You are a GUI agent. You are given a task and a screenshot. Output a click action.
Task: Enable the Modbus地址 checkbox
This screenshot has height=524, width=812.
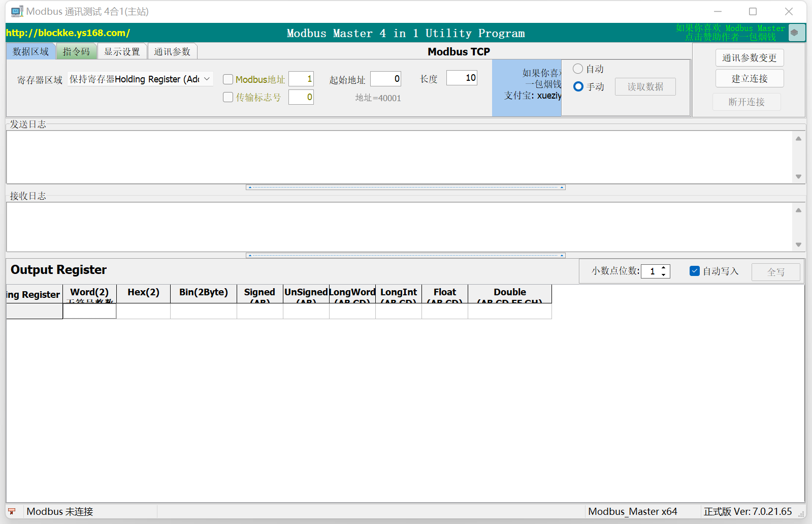click(x=228, y=79)
